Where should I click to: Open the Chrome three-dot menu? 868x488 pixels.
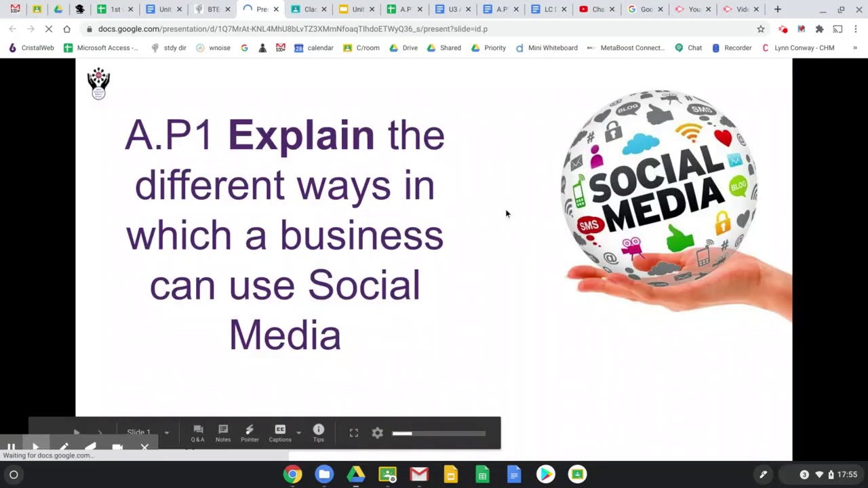[856, 29]
